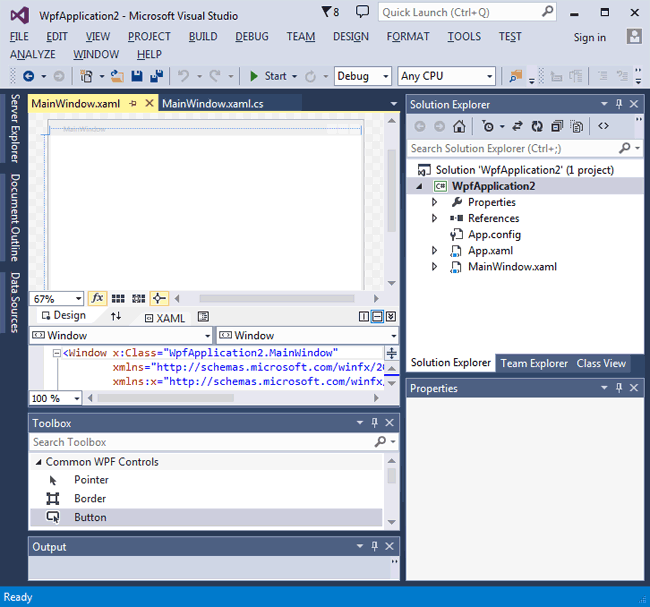Open the TOOLS menu
Image resolution: width=650 pixels, height=607 pixels.
click(x=464, y=36)
